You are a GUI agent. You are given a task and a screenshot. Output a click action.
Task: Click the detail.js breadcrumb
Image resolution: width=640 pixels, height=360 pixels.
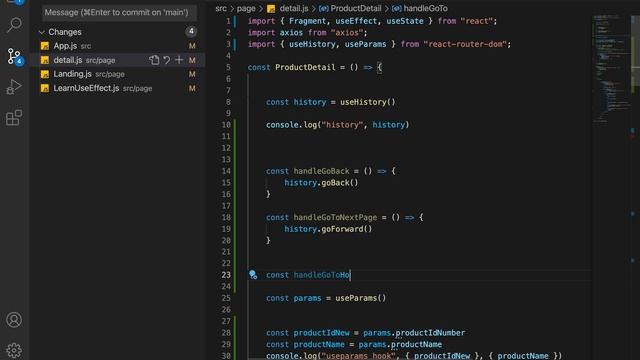click(x=294, y=8)
